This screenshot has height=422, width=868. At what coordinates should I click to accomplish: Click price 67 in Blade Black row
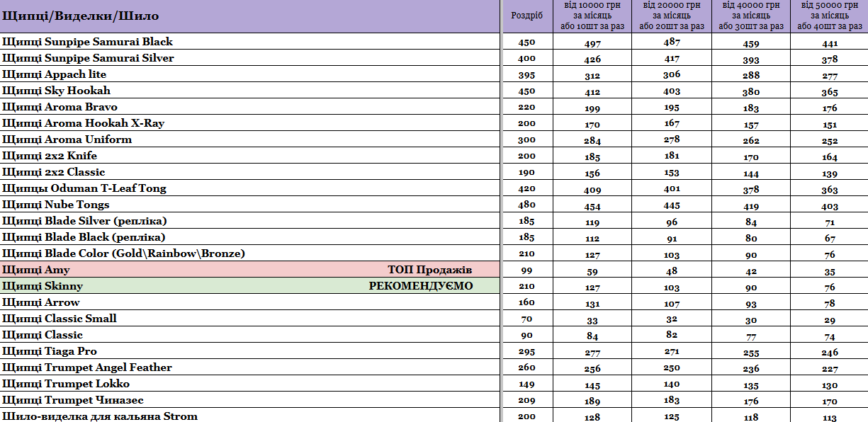tap(830, 239)
